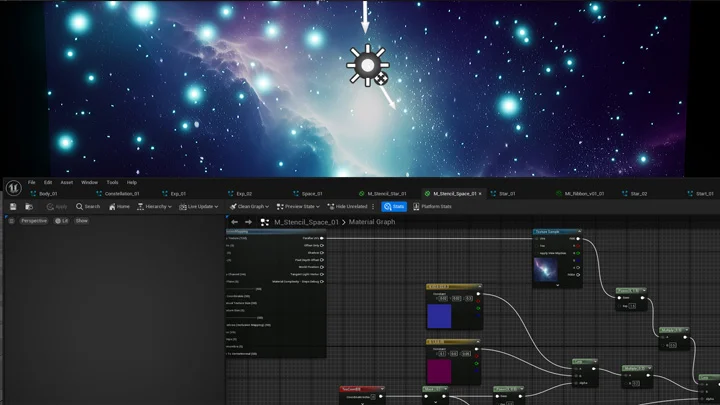Open the File menu

(x=32, y=182)
